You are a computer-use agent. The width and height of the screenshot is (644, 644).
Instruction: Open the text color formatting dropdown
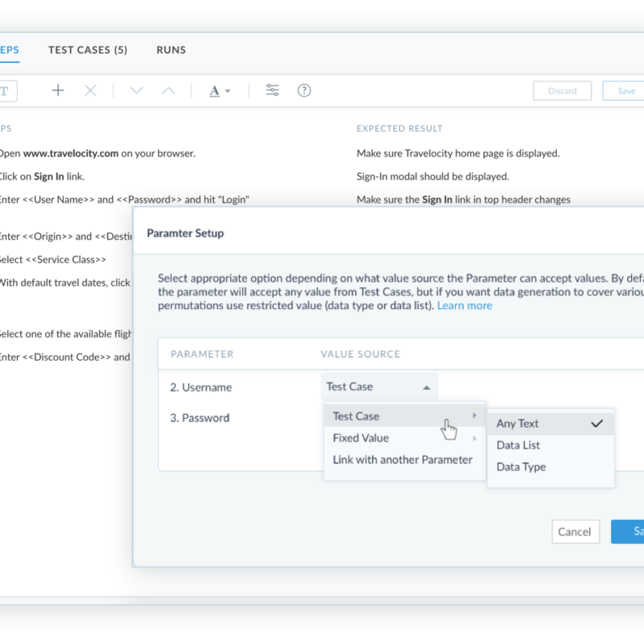[x=220, y=91]
